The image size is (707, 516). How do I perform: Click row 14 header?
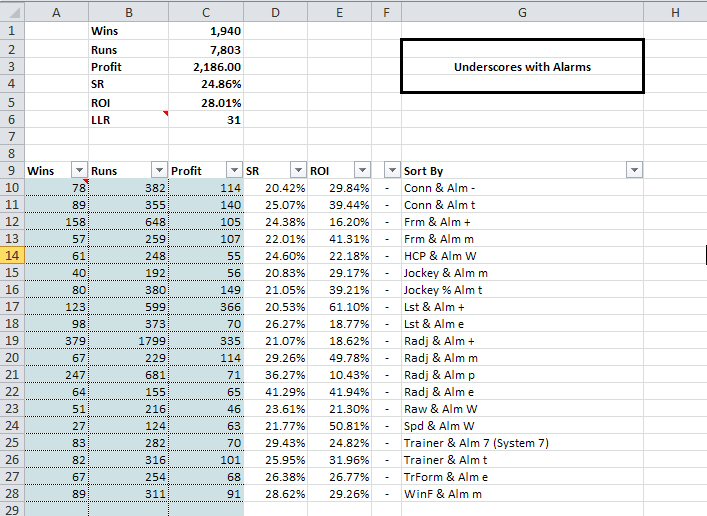click(x=11, y=256)
